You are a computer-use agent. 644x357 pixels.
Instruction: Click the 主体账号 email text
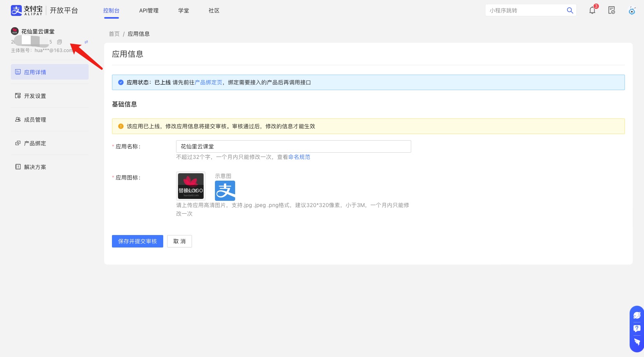click(x=42, y=51)
